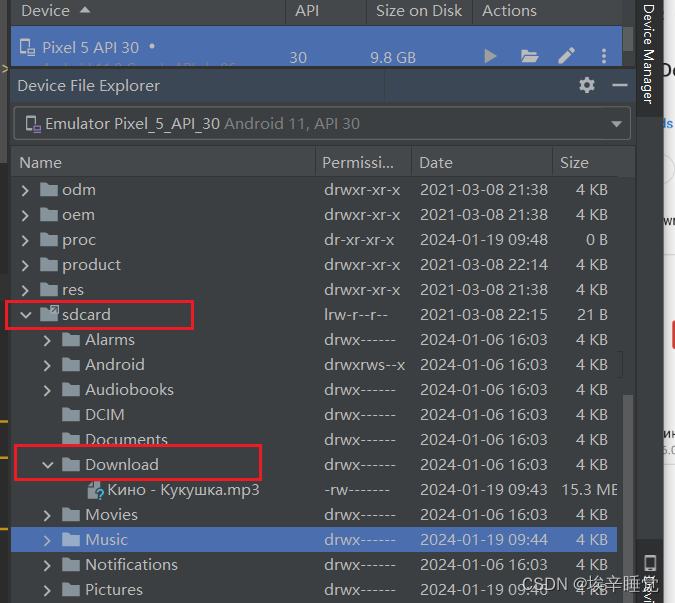Viewport: 675px width, 603px height.
Task: Sort by Size on Disk column header
Action: [x=419, y=11]
